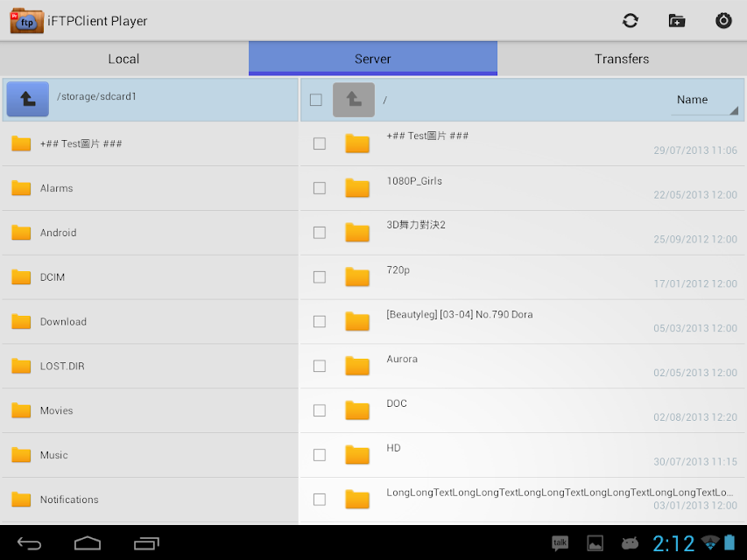Click date 17/01/2012 12:00
Image resolution: width=747 pixels, height=560 pixels.
pyautogui.click(x=695, y=283)
